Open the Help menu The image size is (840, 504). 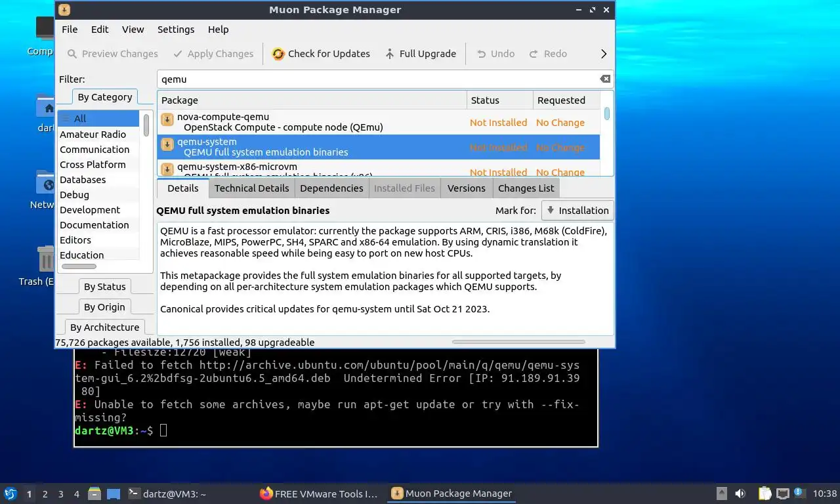point(219,30)
